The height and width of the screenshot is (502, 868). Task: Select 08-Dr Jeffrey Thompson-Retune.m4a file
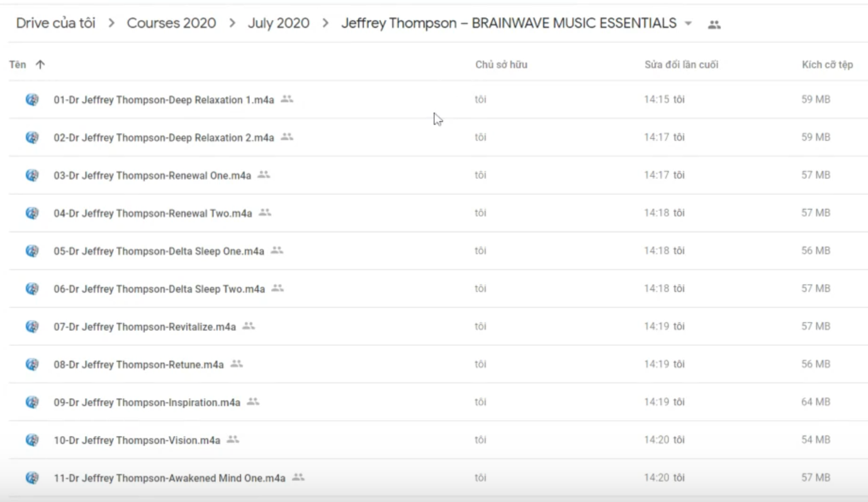[x=138, y=364]
